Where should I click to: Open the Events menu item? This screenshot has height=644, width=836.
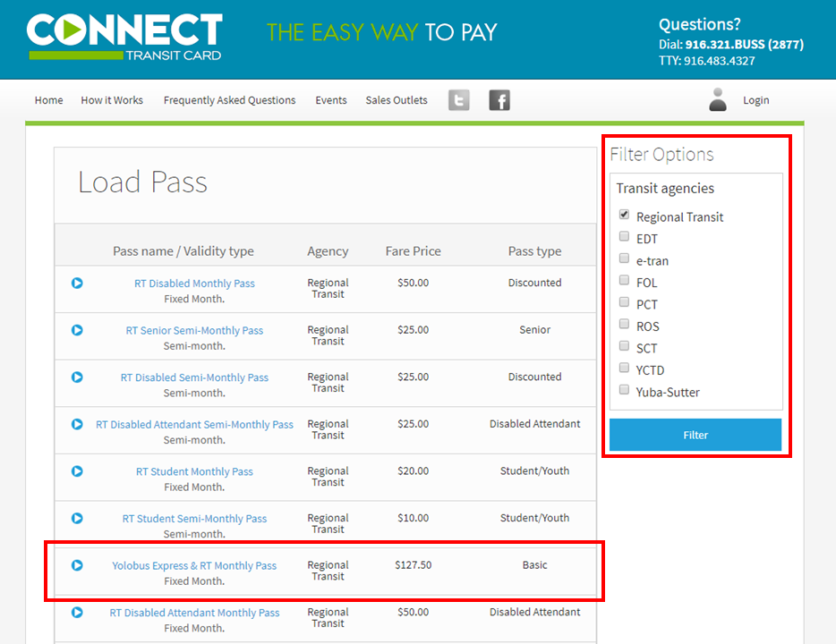pos(331,100)
